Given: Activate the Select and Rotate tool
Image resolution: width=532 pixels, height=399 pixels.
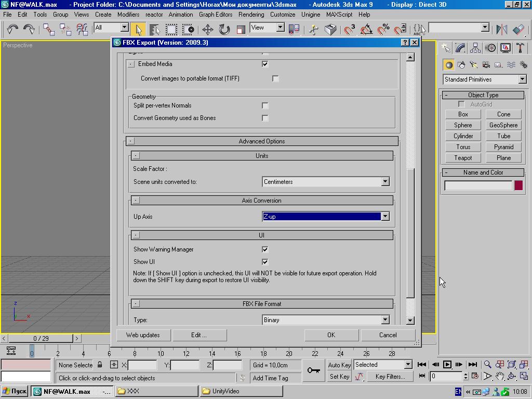Looking at the screenshot, I should pyautogui.click(x=224, y=30).
